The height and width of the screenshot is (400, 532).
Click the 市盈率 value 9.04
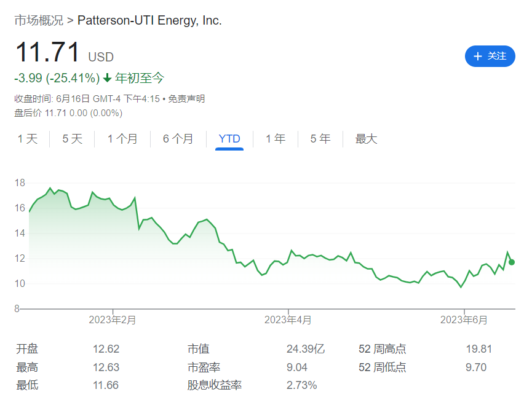(x=297, y=367)
